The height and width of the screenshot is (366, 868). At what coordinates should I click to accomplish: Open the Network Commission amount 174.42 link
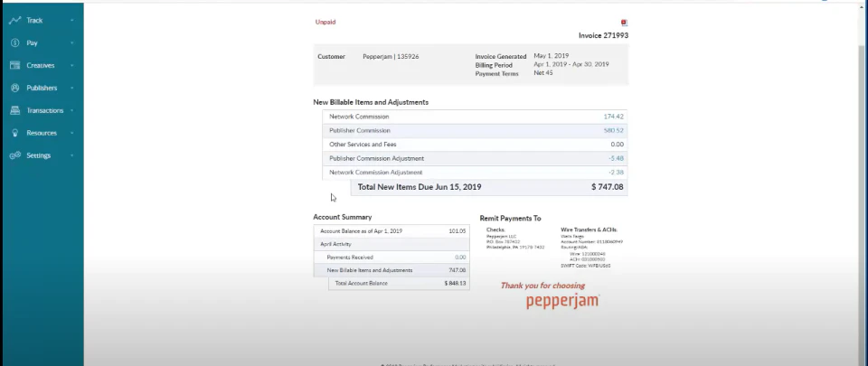pos(613,117)
